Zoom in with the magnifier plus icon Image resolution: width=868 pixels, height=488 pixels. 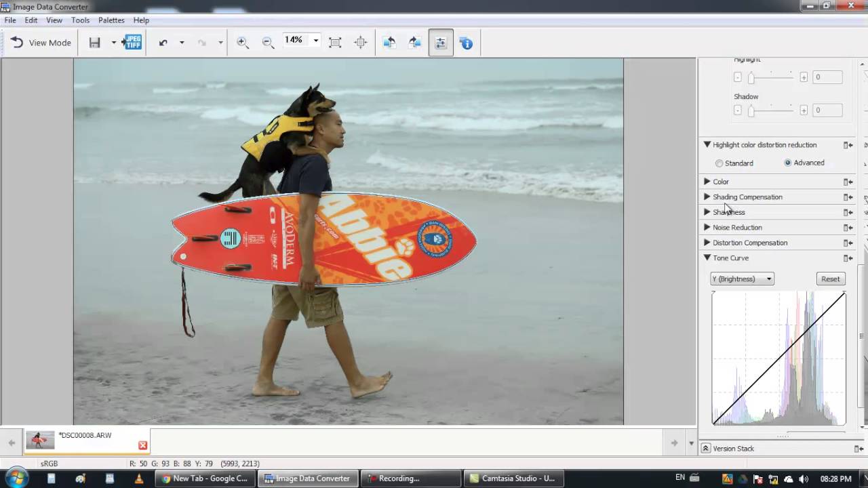point(242,43)
